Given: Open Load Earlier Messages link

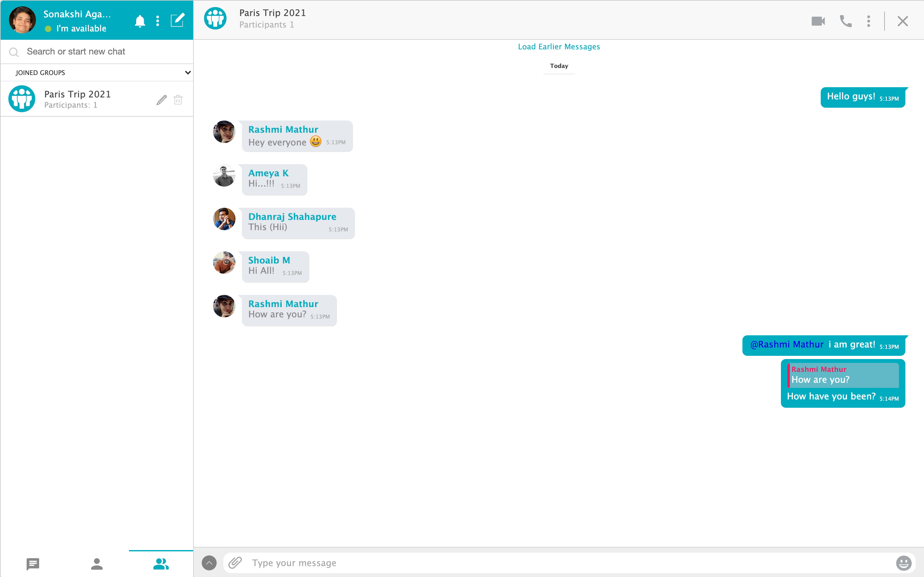Looking at the screenshot, I should tap(559, 46).
